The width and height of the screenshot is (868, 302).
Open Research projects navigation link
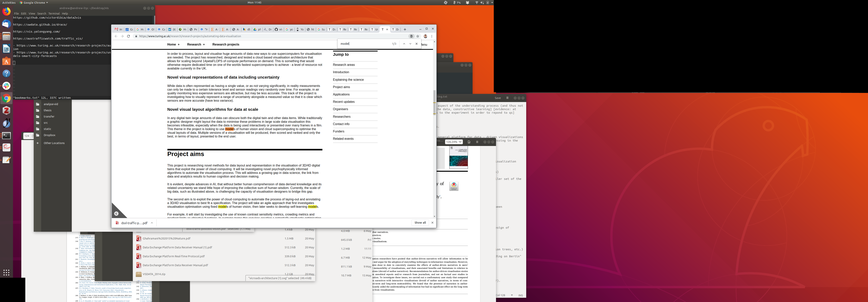[226, 45]
